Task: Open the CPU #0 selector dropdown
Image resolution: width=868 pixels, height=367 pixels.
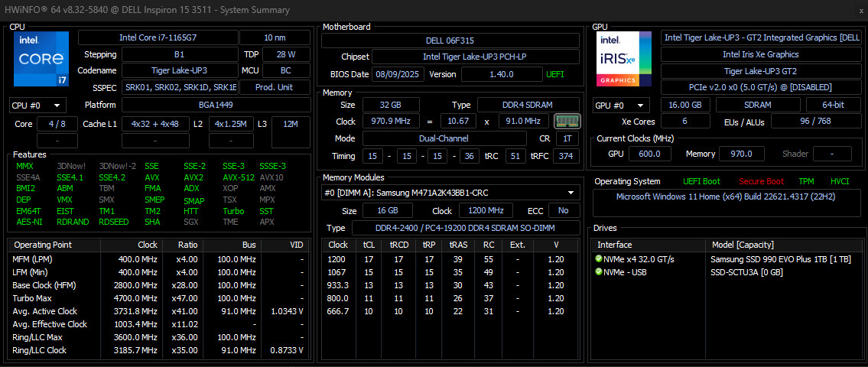Action: [38, 106]
